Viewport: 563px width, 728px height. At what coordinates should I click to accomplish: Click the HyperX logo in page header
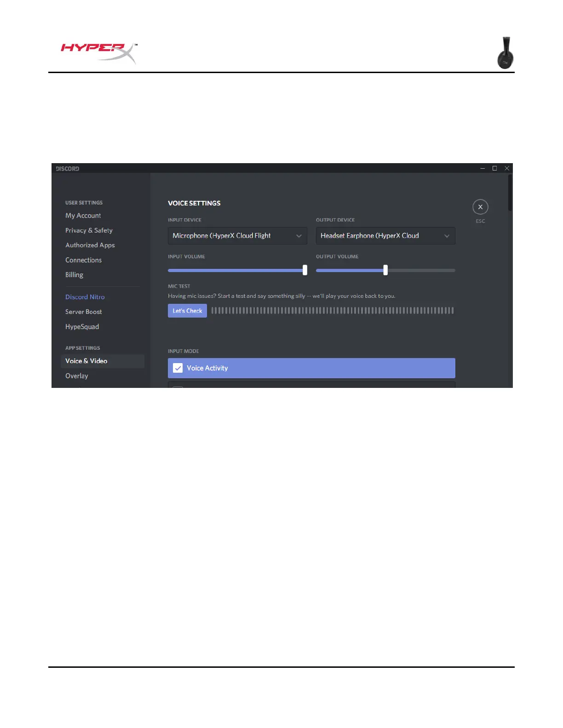[x=99, y=53]
